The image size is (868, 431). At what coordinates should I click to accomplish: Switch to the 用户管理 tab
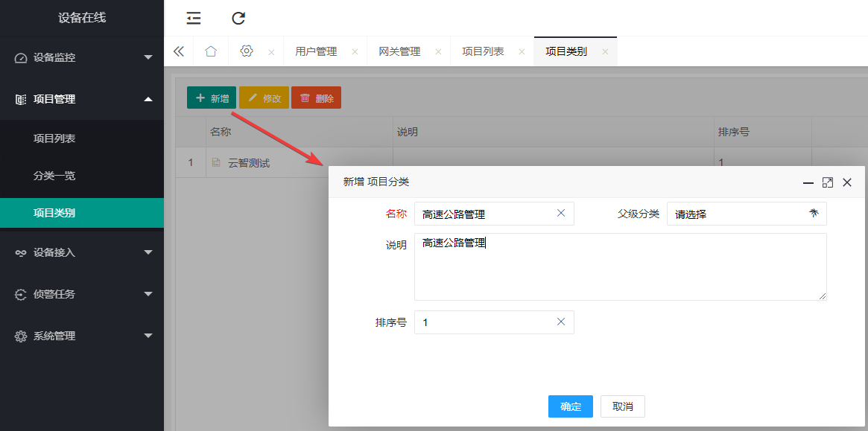point(316,52)
